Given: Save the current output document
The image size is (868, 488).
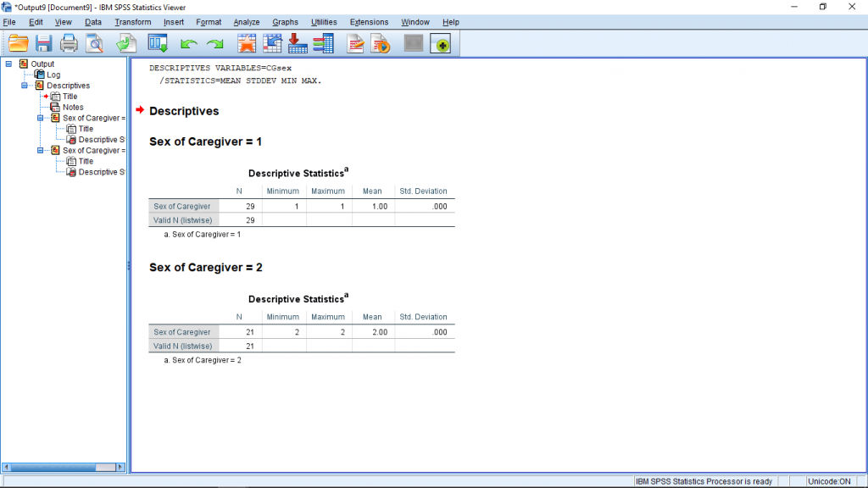Looking at the screenshot, I should 42,43.
